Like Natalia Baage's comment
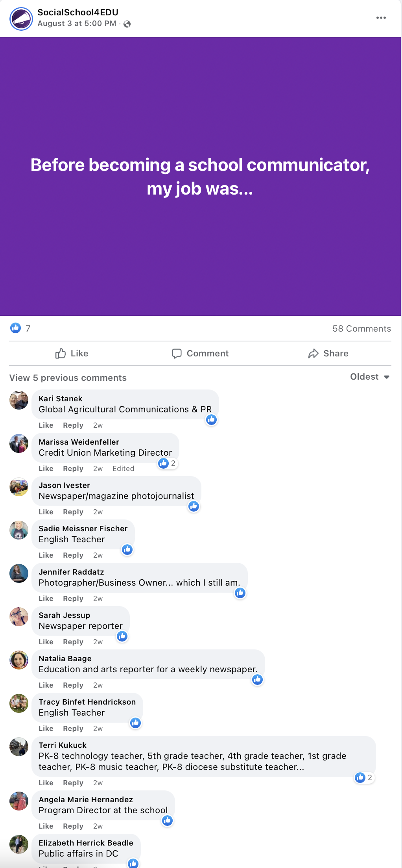402x868 pixels. tap(46, 685)
